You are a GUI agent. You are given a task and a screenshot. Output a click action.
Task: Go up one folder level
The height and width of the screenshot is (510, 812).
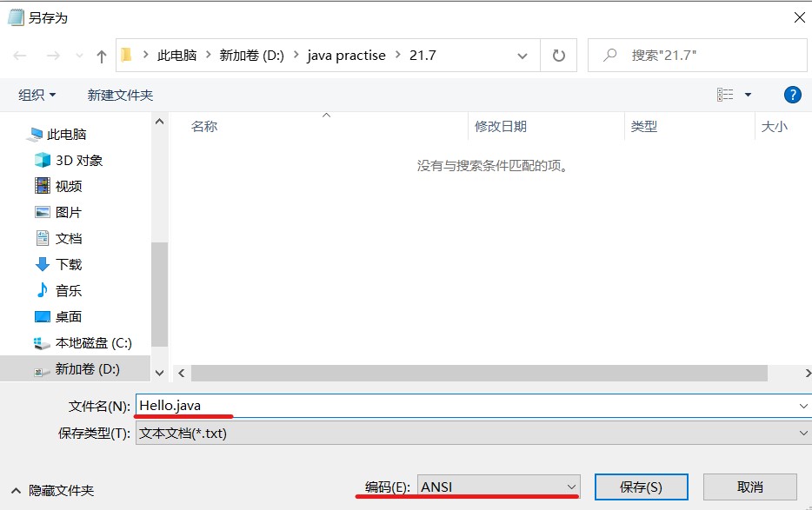coord(102,56)
